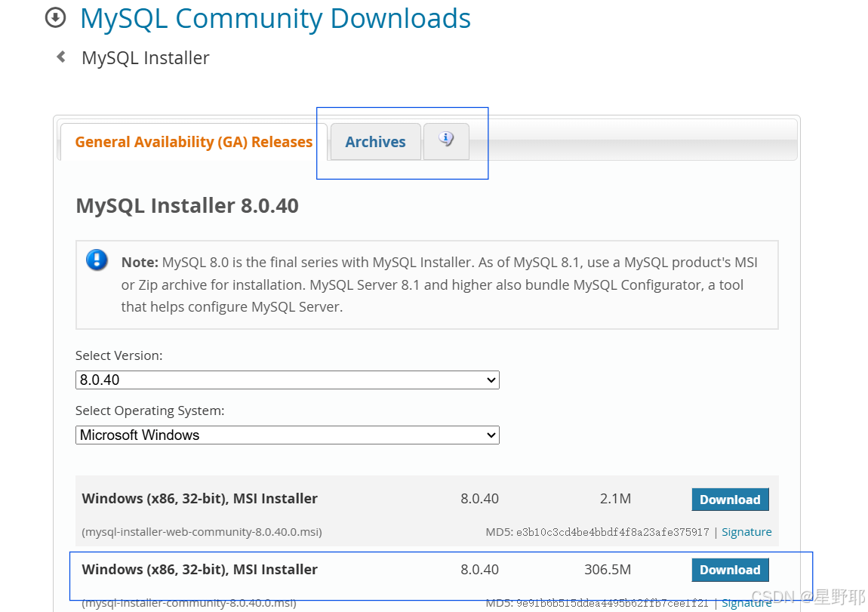Open Signature link for the web-community installer

[746, 532]
